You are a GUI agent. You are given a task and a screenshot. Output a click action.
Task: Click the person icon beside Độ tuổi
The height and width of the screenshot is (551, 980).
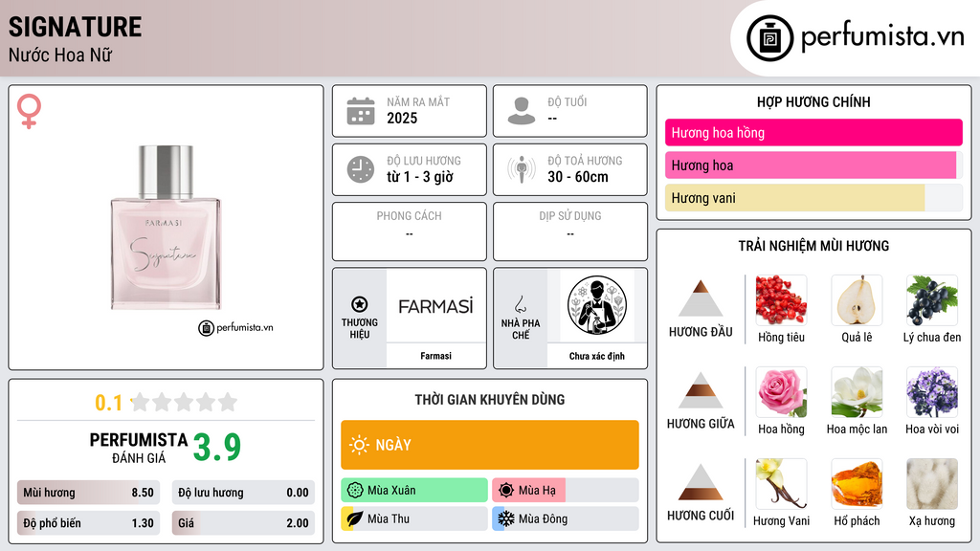[x=522, y=111]
